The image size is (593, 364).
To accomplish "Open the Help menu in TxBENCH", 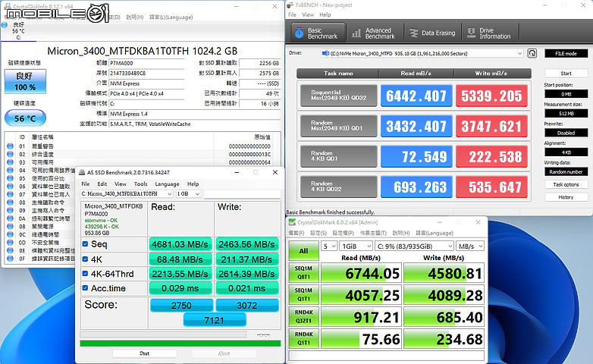I will [325, 14].
